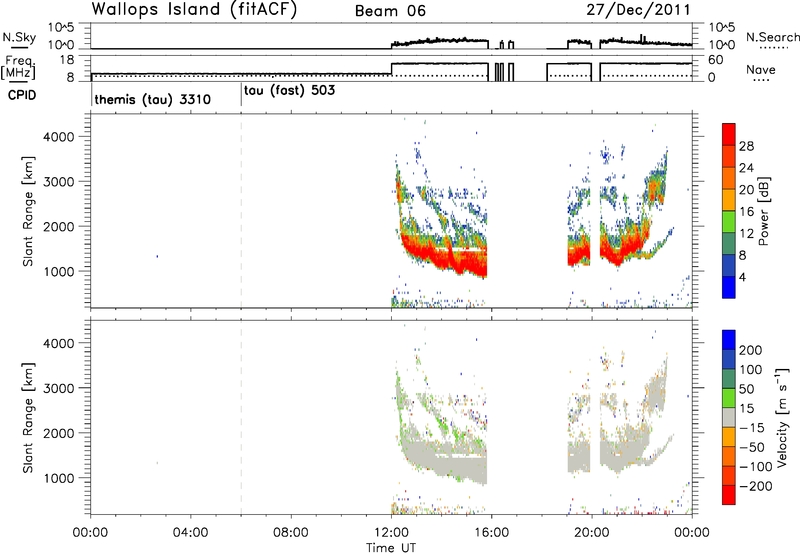Click the date '27/Dec/2011'
The width and height of the screenshot is (800, 554).
click(x=638, y=10)
